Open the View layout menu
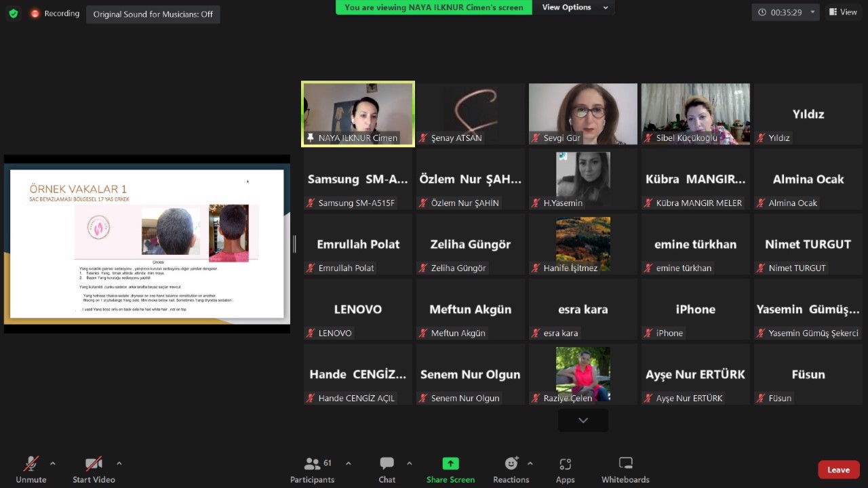Viewport: 868px width, 488px height. point(843,12)
